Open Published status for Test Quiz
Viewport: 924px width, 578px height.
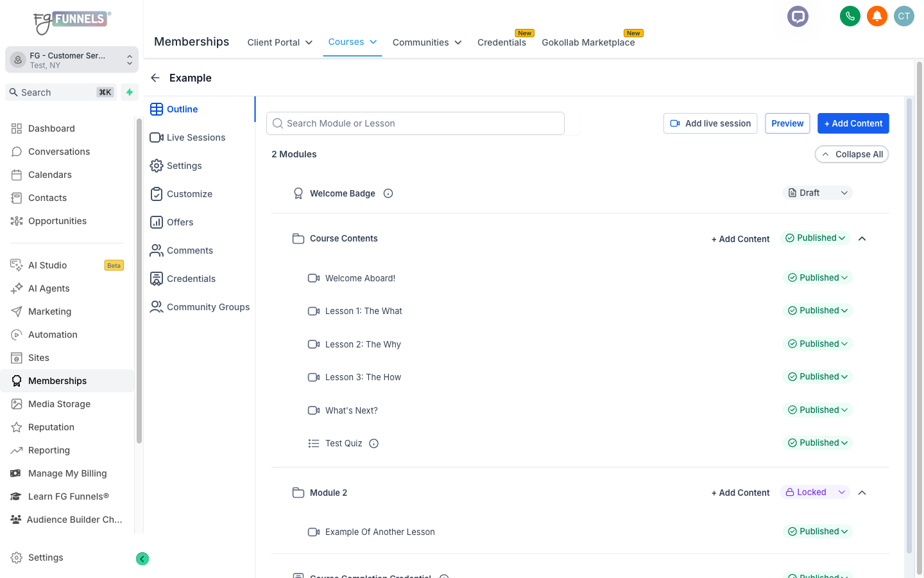[818, 442]
